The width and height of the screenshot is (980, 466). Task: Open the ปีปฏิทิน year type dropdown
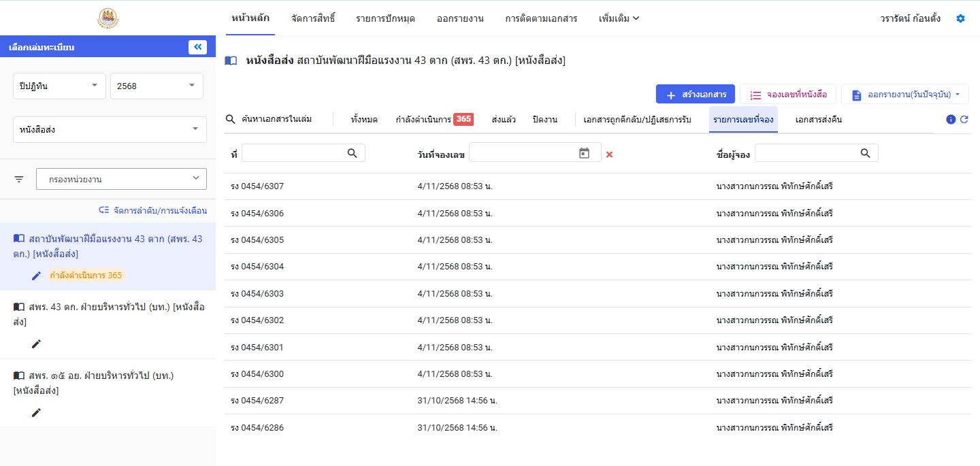click(x=59, y=86)
